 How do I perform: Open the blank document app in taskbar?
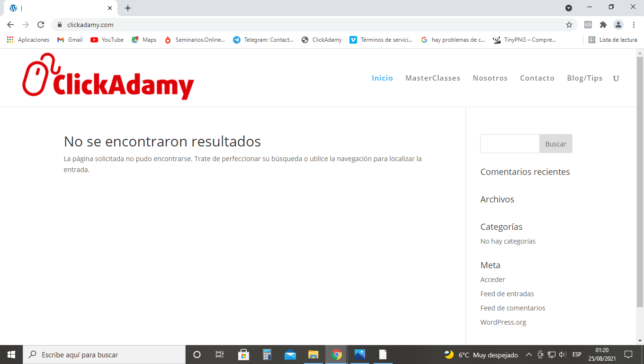[x=383, y=355]
